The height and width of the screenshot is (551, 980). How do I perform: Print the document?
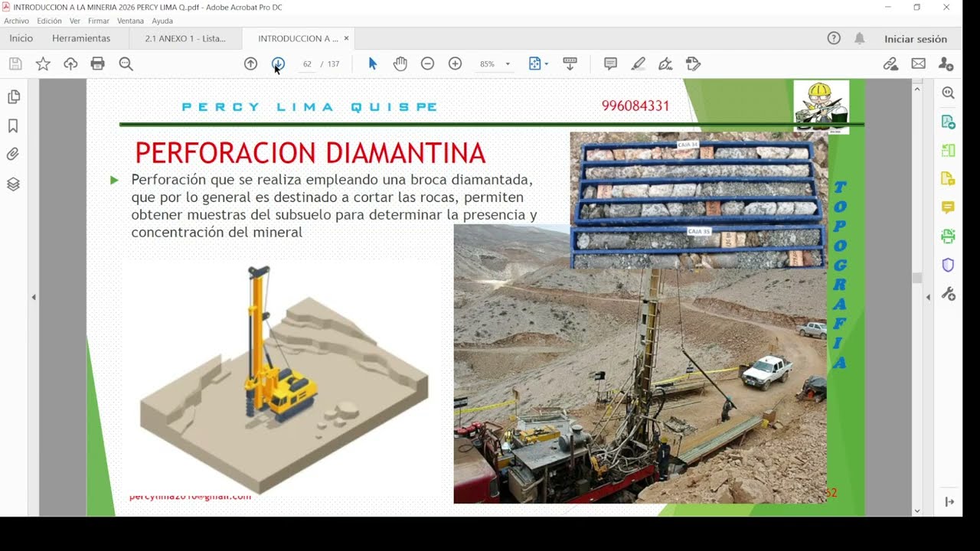click(x=98, y=64)
